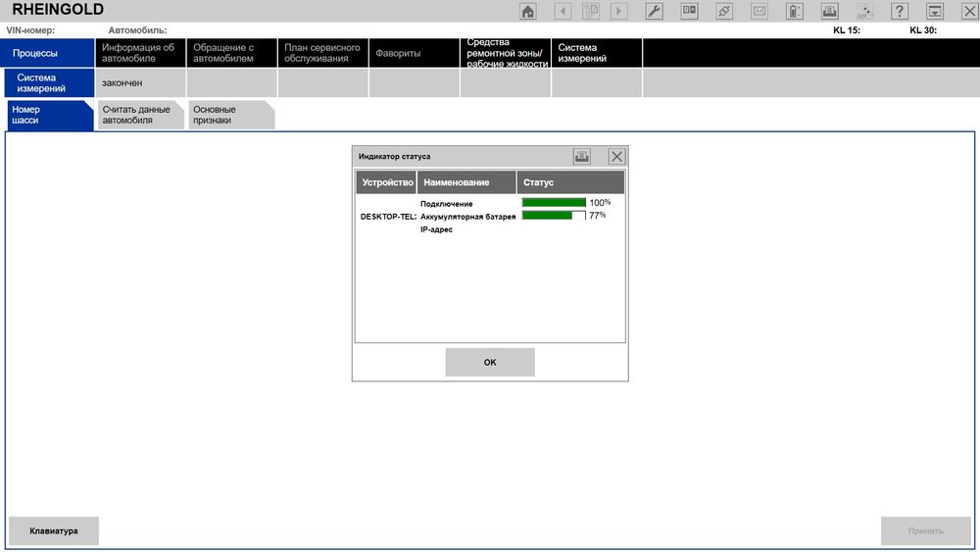The height and width of the screenshot is (552, 980).
Task: Open the document pages toolbar icon
Action: point(591,11)
